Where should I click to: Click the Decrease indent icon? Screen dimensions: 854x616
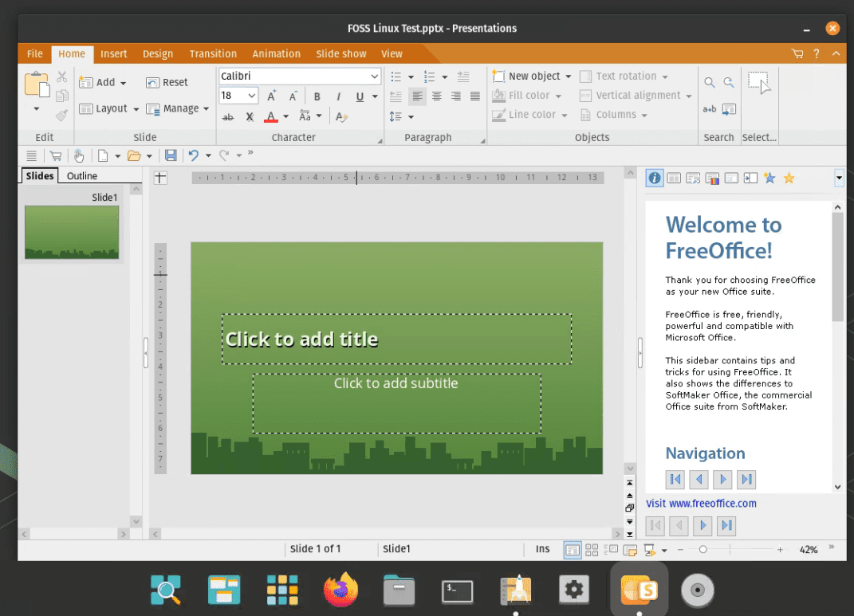[396, 96]
